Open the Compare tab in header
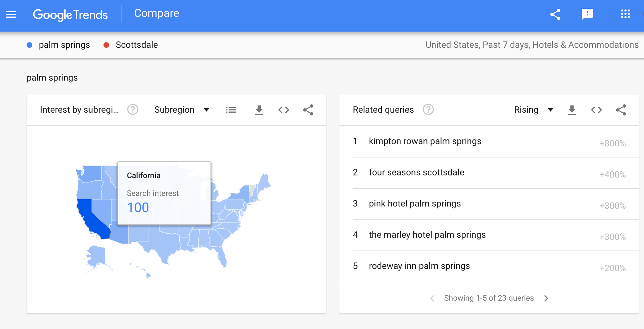This screenshot has height=329, width=644. [x=156, y=13]
